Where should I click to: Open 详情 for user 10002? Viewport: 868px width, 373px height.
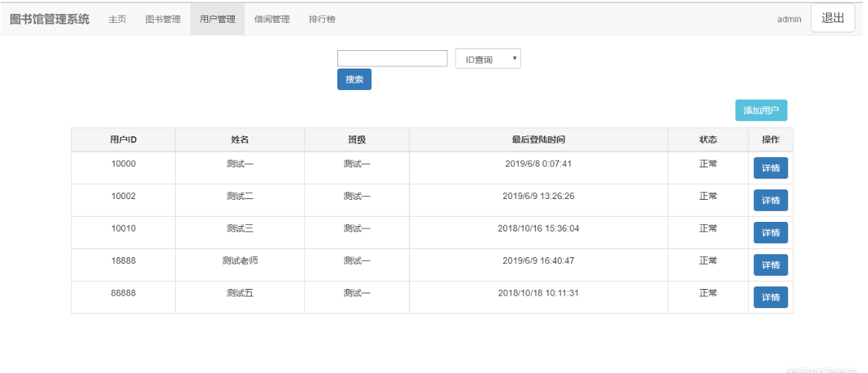point(771,201)
